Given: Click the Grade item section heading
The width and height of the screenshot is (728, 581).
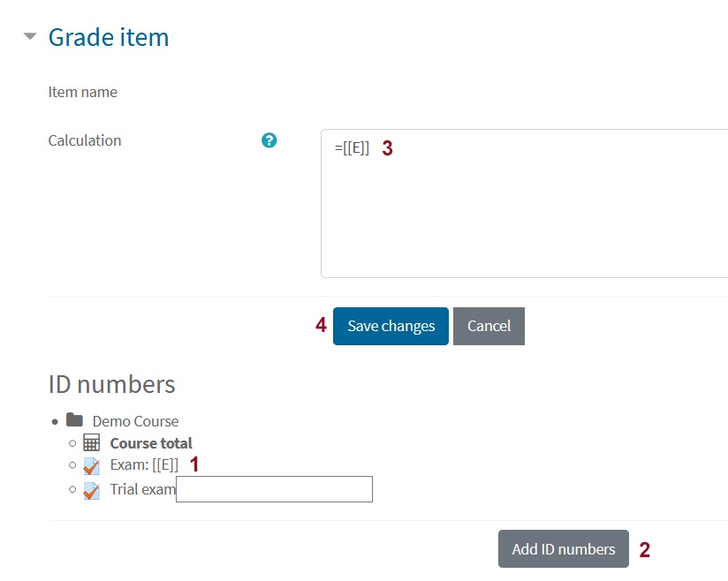Looking at the screenshot, I should [x=109, y=37].
